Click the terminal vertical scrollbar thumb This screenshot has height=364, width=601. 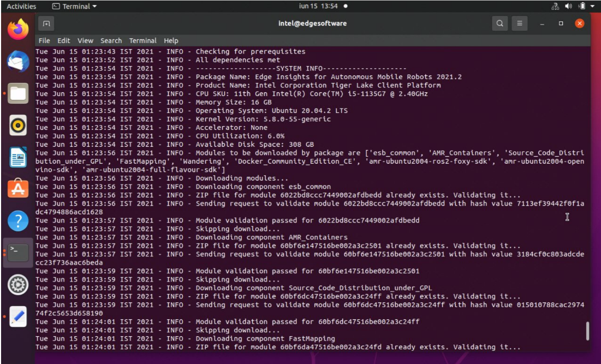point(587,331)
